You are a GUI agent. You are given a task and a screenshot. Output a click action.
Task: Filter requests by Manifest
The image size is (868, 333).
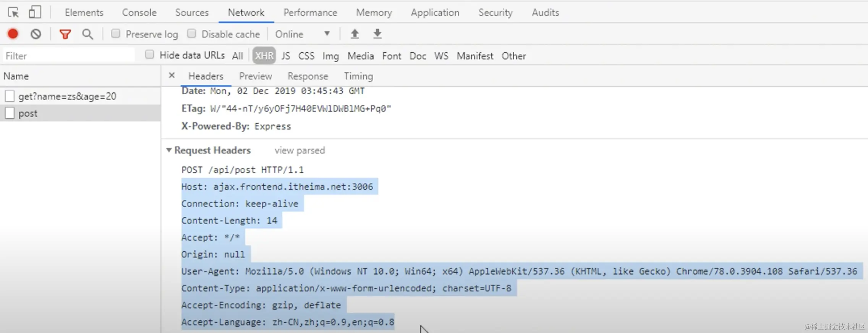pyautogui.click(x=475, y=56)
